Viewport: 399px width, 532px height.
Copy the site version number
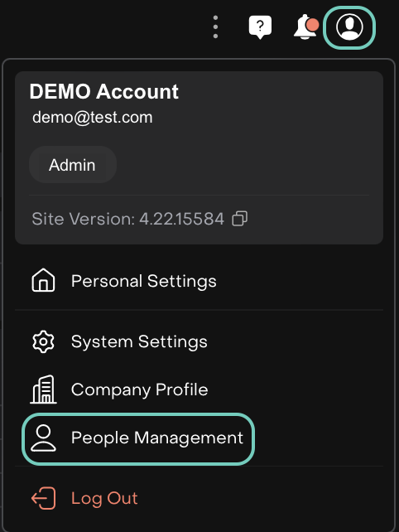(x=240, y=219)
